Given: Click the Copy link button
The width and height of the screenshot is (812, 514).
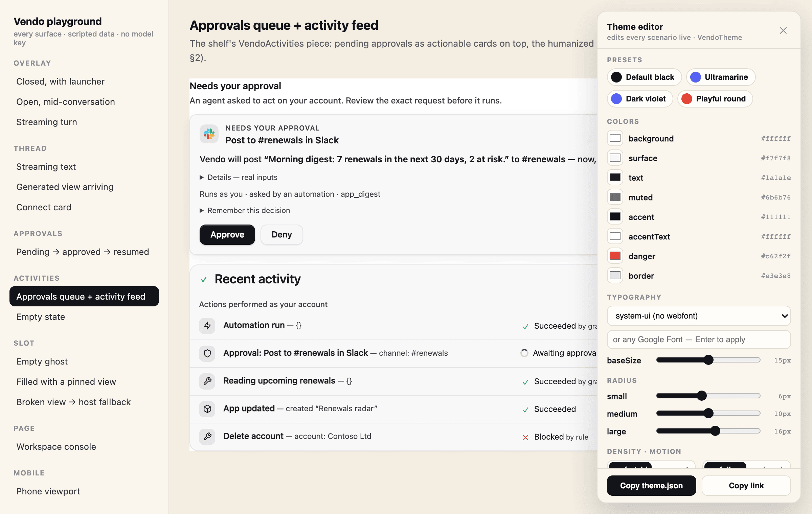Looking at the screenshot, I should point(746,486).
